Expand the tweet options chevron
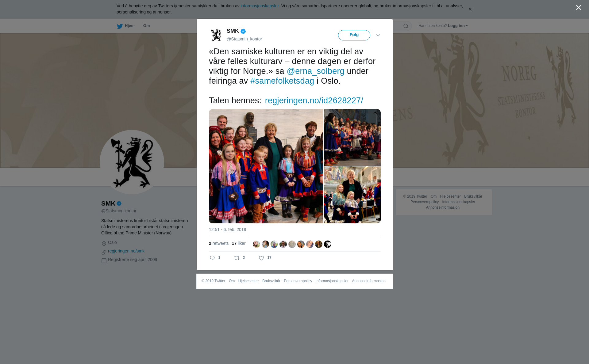This screenshot has width=589, height=364. [378, 35]
